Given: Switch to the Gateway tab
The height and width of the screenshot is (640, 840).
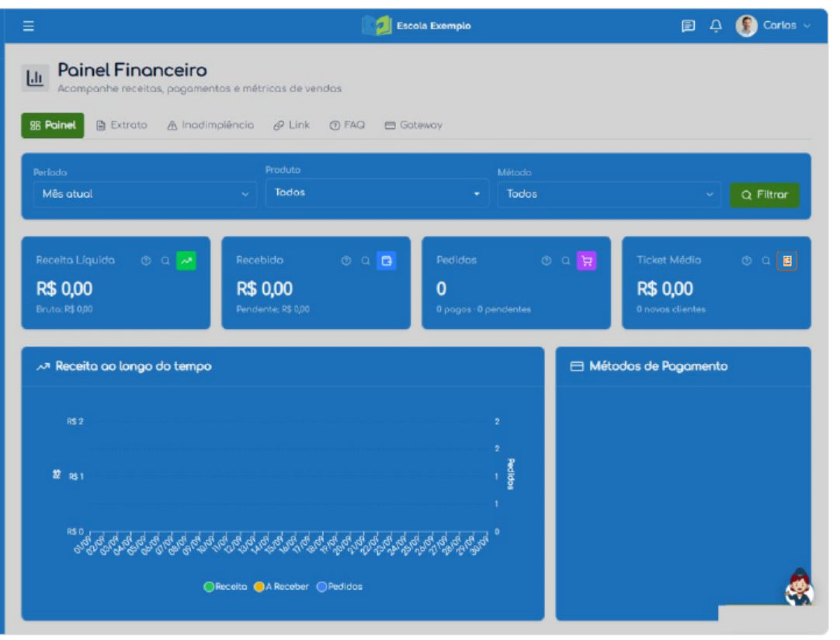Looking at the screenshot, I should pyautogui.click(x=414, y=125).
